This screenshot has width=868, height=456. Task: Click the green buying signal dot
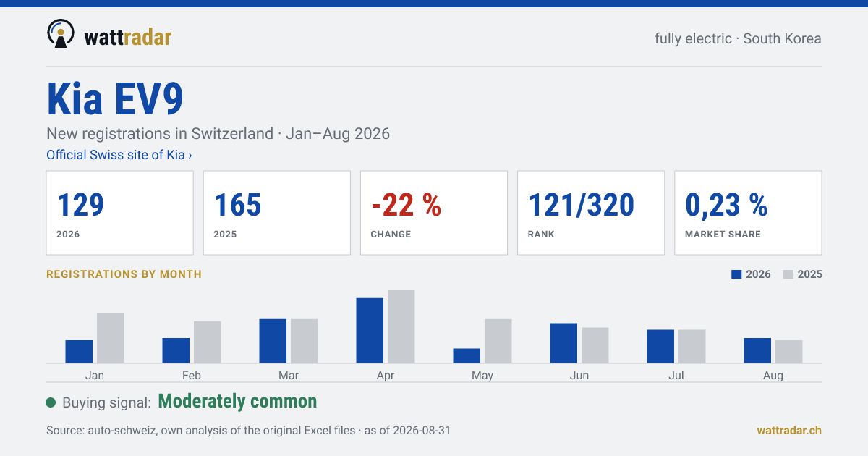click(51, 402)
